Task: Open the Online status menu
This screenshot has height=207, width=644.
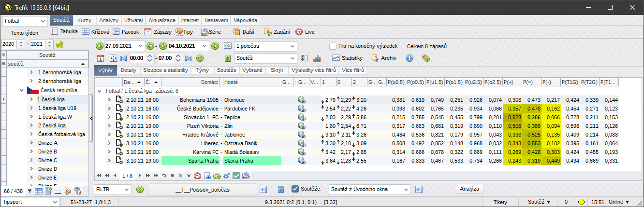Action: coord(619,202)
